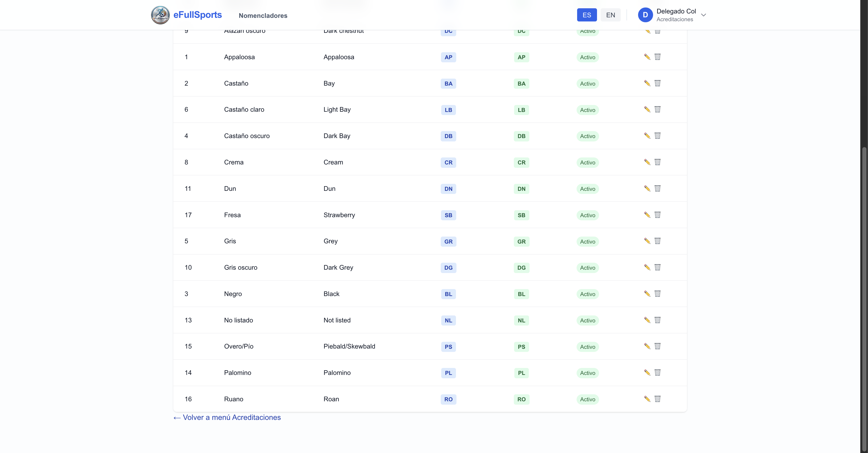Click the blue DB code badge

click(x=448, y=136)
